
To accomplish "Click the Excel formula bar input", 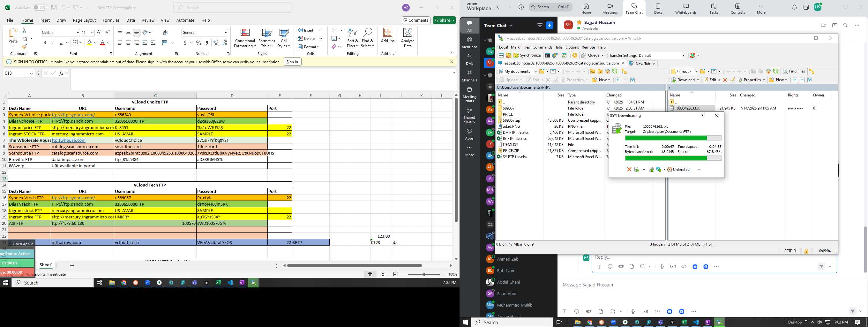I will (261, 80).
